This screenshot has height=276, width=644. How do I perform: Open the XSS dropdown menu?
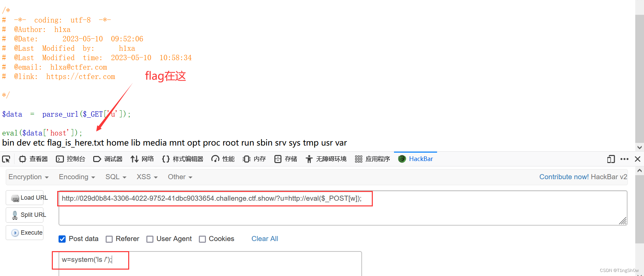[x=147, y=177]
